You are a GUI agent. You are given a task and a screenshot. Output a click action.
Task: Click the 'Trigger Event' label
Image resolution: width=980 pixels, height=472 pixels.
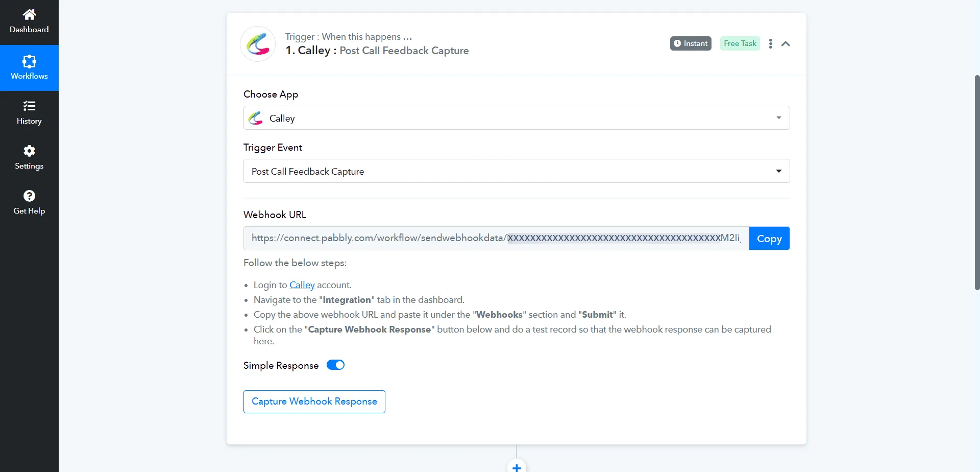pyautogui.click(x=273, y=148)
